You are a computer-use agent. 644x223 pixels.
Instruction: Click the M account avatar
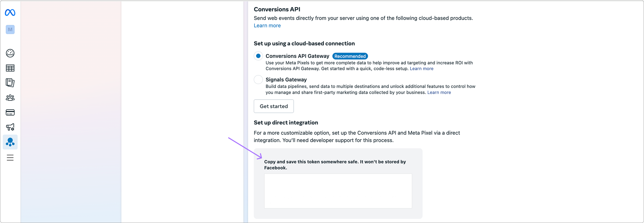click(x=10, y=30)
